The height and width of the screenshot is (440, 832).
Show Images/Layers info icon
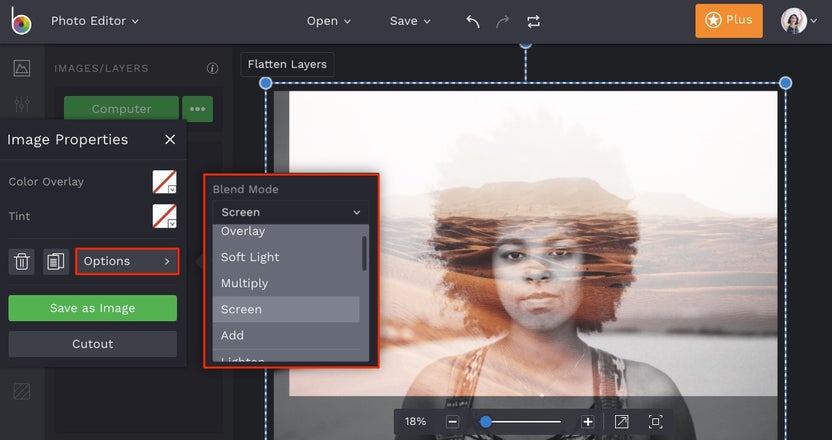point(212,68)
